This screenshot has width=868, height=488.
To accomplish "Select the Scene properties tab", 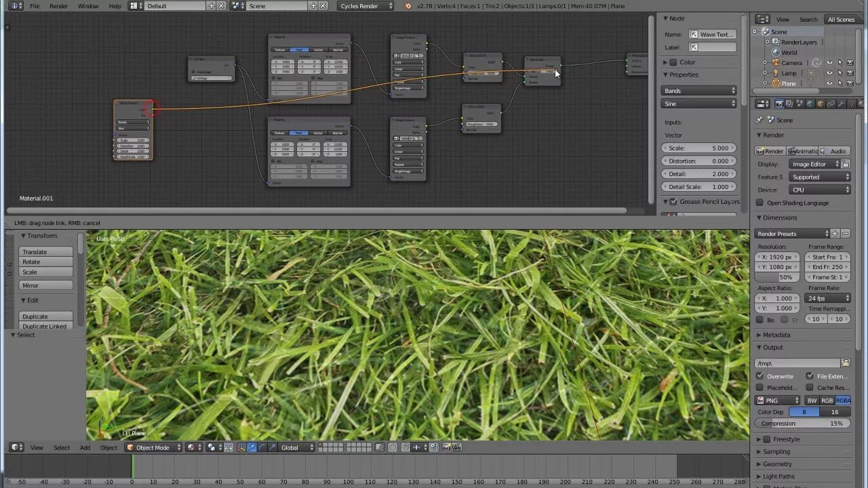I will click(800, 104).
